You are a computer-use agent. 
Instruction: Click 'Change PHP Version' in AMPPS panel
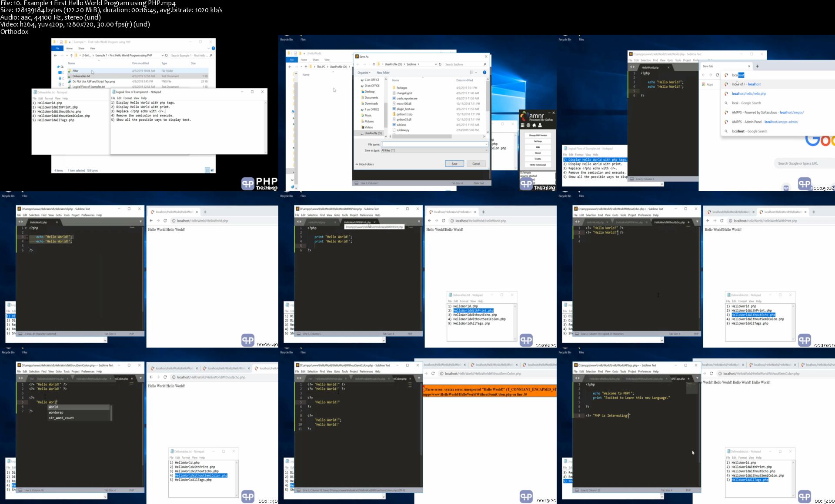[538, 135]
